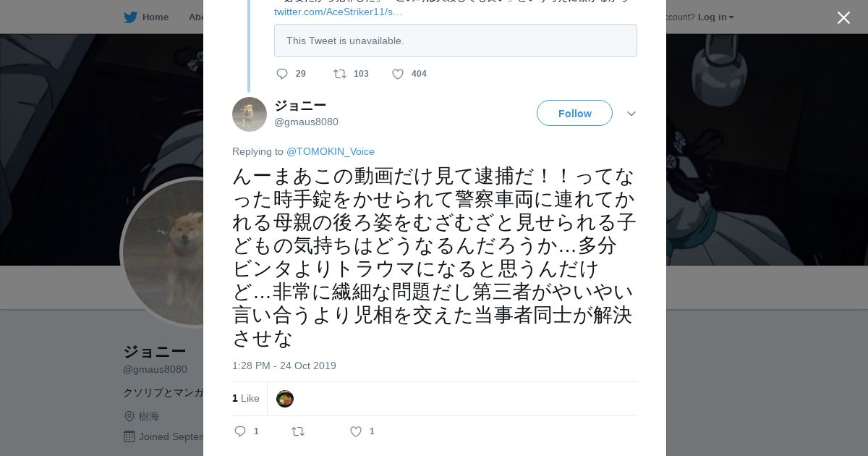Click ジョニー's dog avatar in the tweet
Screen dimensions: 868x456
point(250,114)
